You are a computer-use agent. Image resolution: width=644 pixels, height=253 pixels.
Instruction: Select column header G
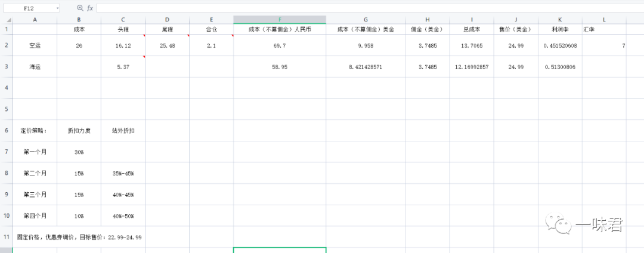(366, 20)
